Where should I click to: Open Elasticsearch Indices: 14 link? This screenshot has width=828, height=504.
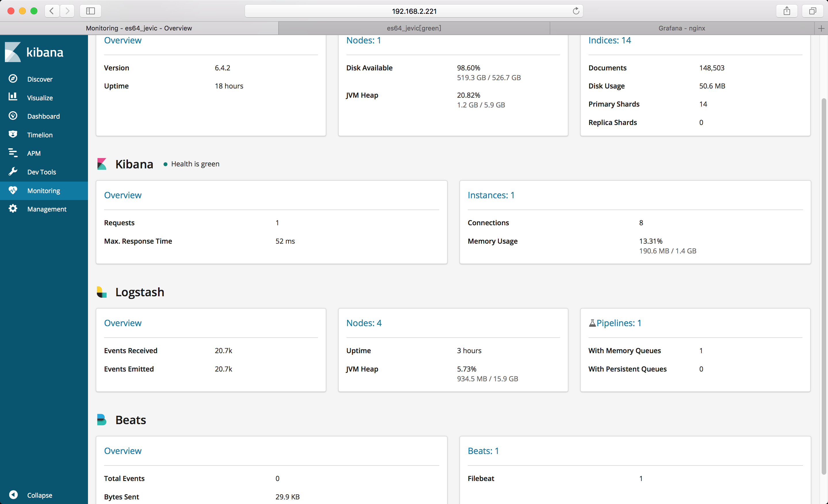click(609, 40)
